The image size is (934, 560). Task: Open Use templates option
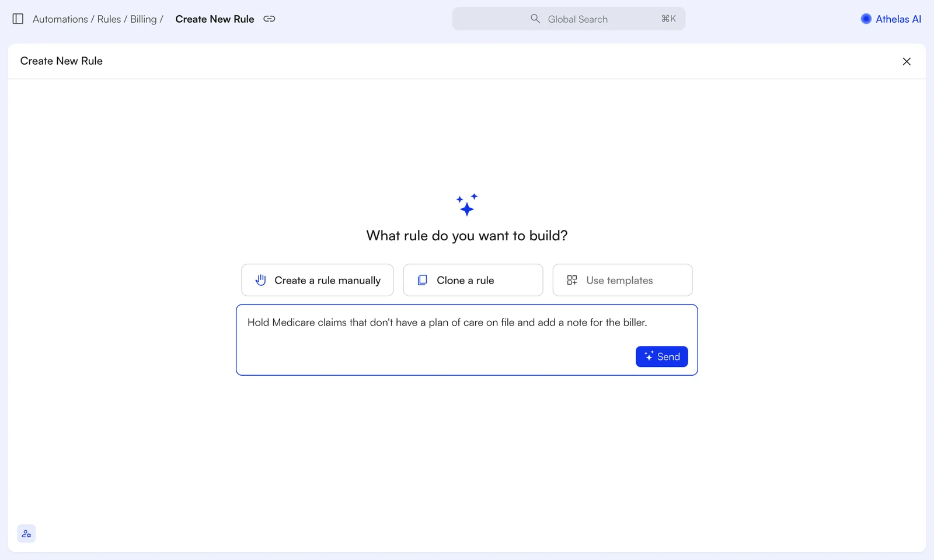click(x=622, y=280)
